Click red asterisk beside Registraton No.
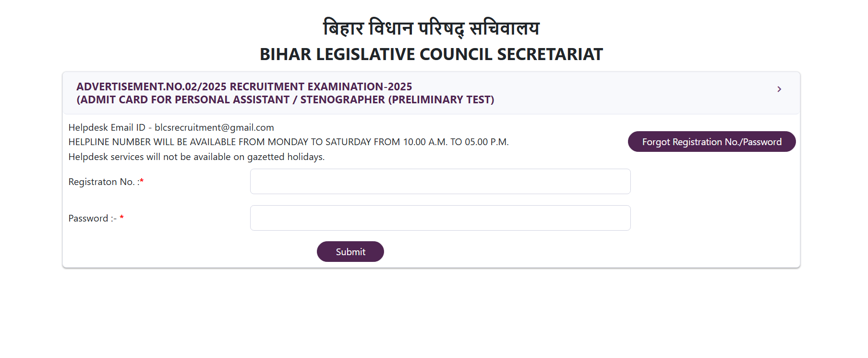868x358 pixels. (x=142, y=181)
